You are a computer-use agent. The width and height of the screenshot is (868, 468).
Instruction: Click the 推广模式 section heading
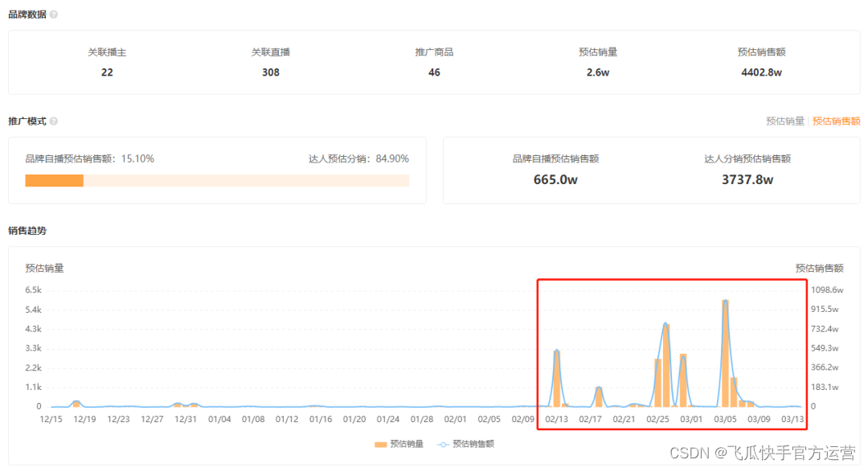[27, 121]
